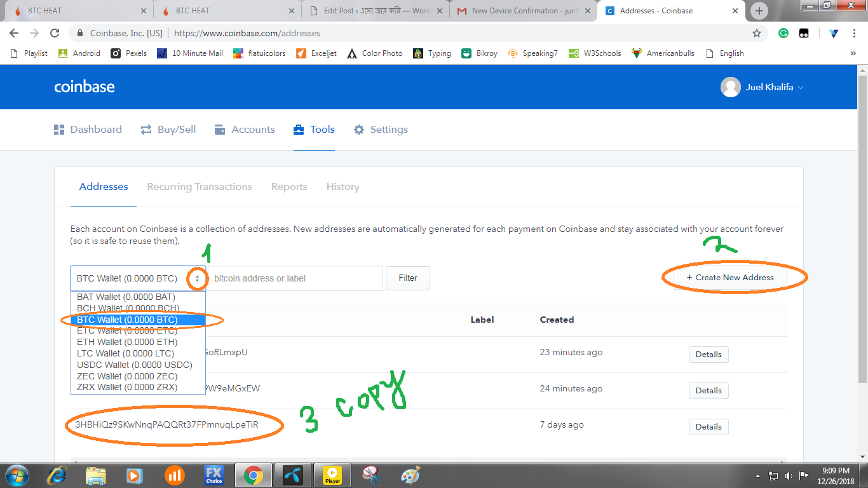Image resolution: width=868 pixels, height=488 pixels.
Task: Focus the bitcoin address or label field
Action: click(295, 278)
